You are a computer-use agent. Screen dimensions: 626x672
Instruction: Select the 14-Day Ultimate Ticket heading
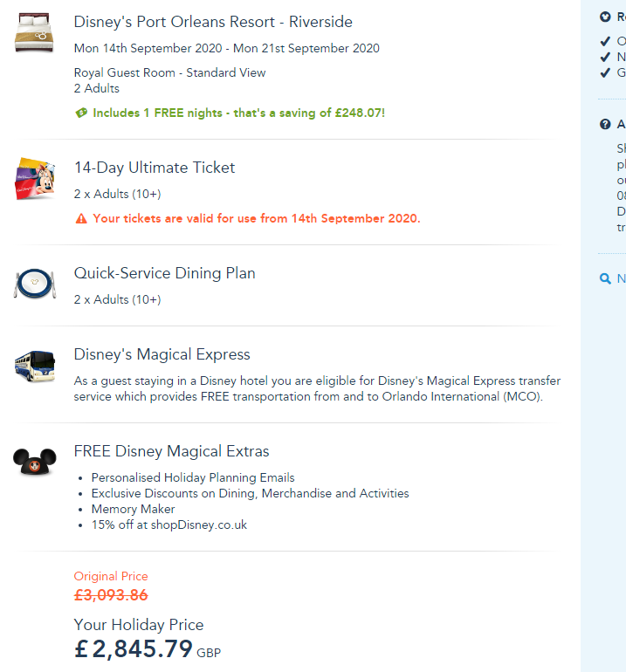[x=155, y=168]
